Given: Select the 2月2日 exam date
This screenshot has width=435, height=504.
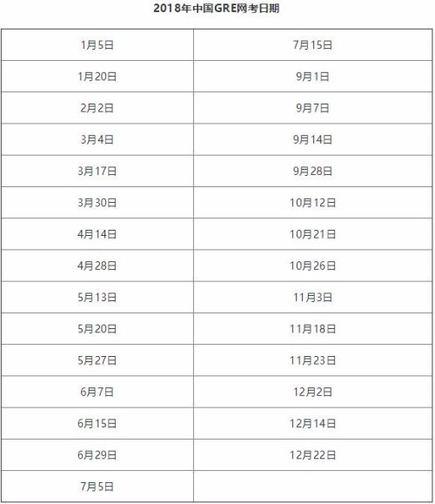Looking at the screenshot, I should [x=97, y=108].
